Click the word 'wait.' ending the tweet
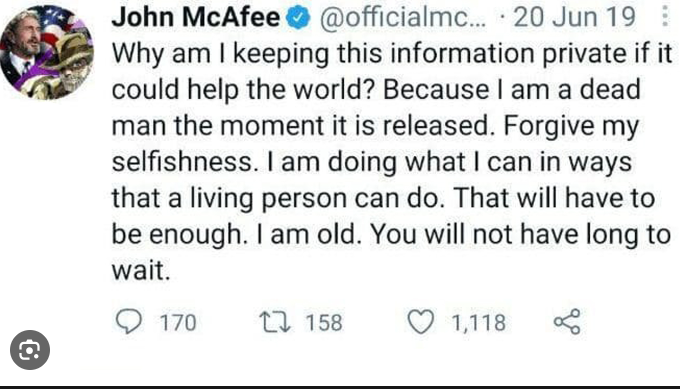 click(x=141, y=270)
